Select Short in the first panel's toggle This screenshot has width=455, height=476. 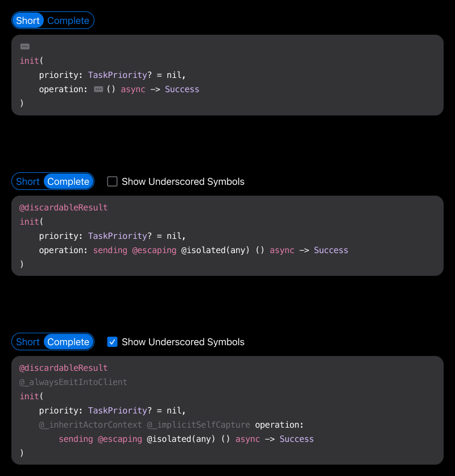[x=28, y=20]
